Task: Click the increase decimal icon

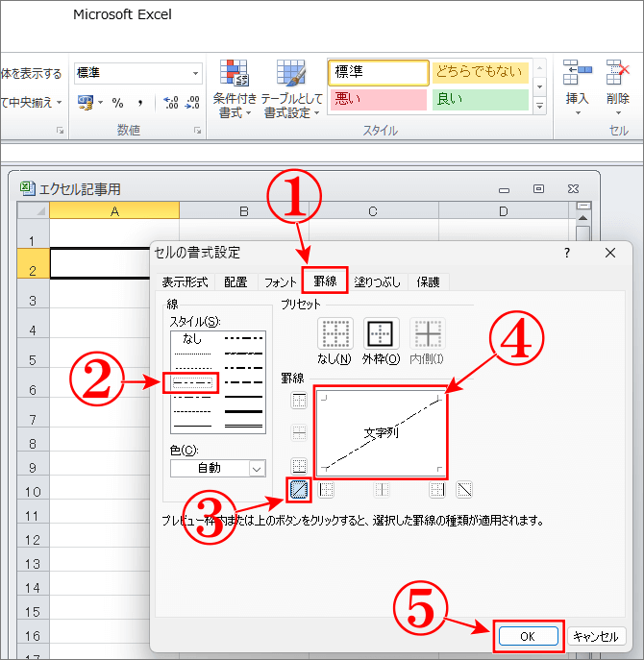Action: (x=171, y=103)
